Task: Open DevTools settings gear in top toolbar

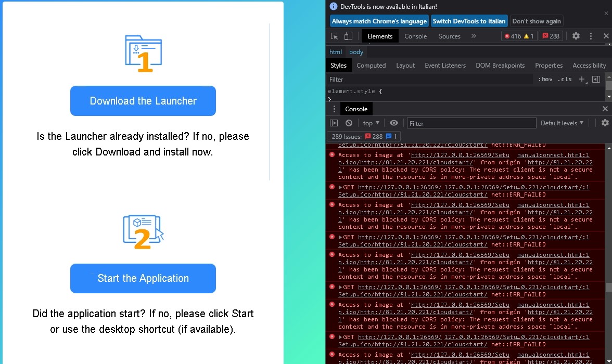Action: [x=576, y=36]
